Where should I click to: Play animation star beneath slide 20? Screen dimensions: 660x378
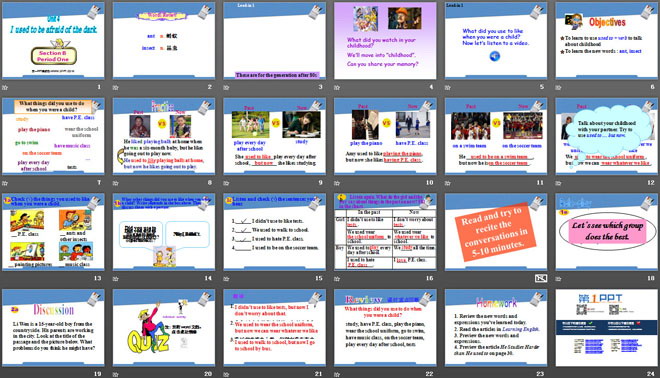(115, 374)
